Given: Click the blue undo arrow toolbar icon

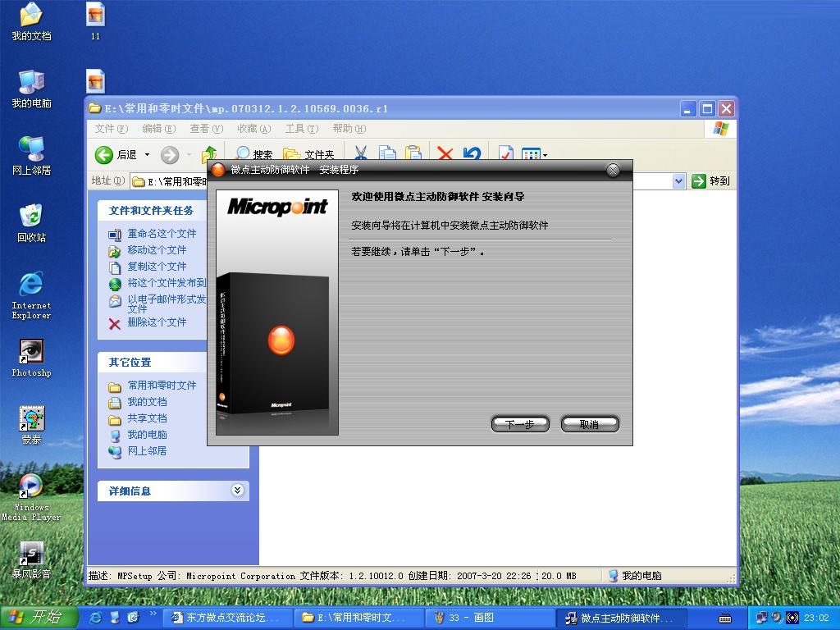Looking at the screenshot, I should click(x=472, y=154).
